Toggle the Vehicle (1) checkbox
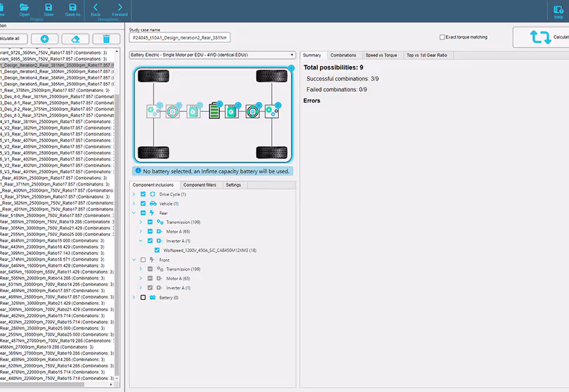 (x=143, y=204)
